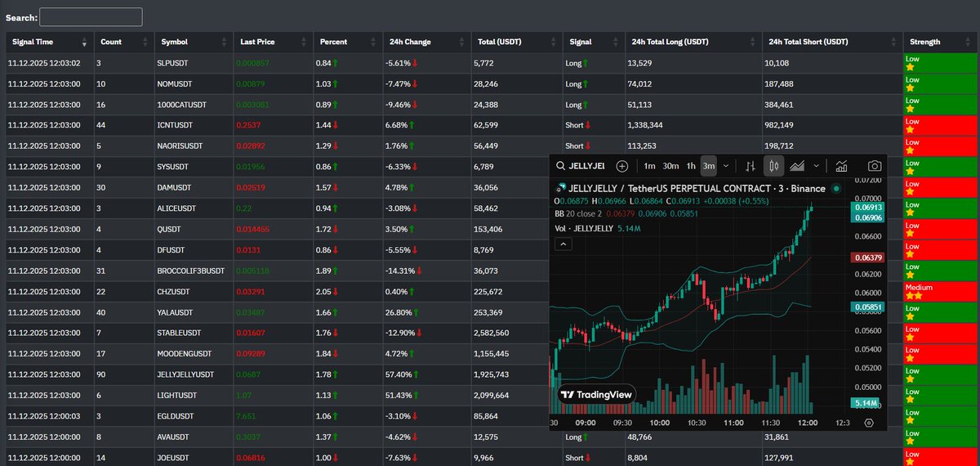Select the Bars chart type icon
980x466 pixels.
(x=751, y=166)
